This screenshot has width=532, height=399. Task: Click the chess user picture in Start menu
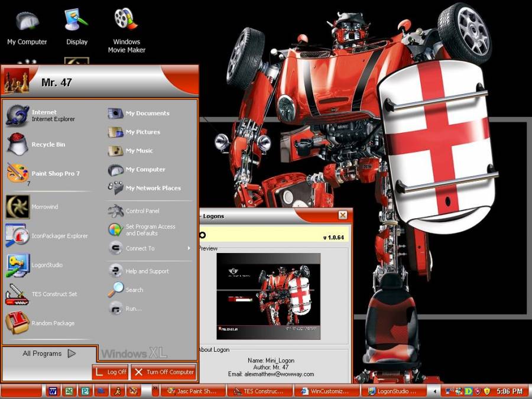coord(17,81)
